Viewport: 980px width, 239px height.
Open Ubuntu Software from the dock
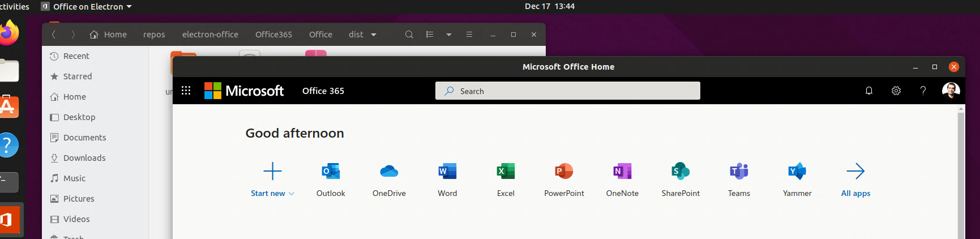[8, 106]
